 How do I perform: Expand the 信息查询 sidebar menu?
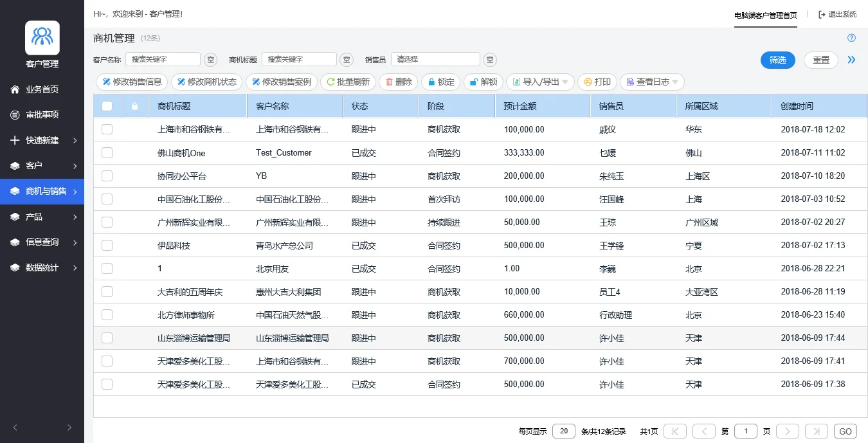coord(42,242)
